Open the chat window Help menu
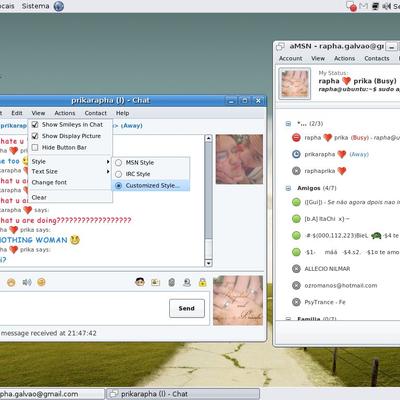 pyautogui.click(x=122, y=113)
